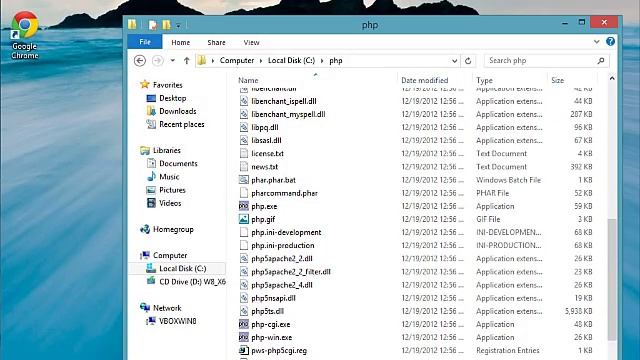Screen dimensions: 640x360
Task: Click the Help question mark icon
Action: (611, 42)
